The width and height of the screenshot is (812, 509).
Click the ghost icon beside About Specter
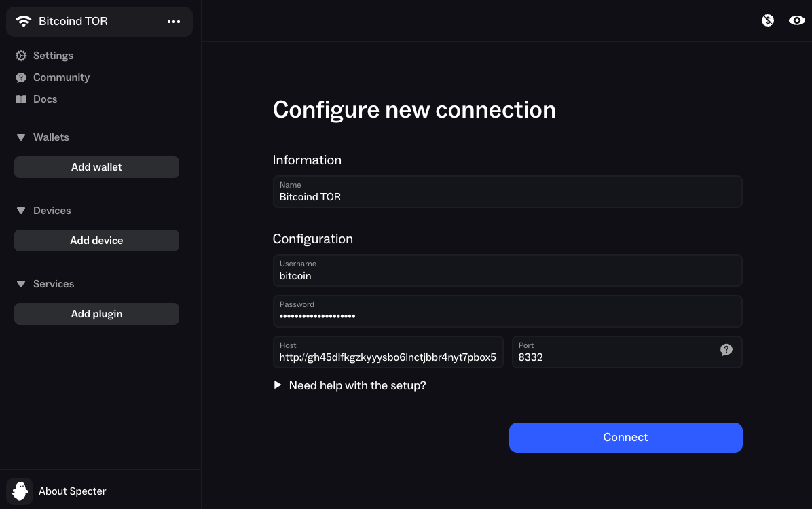(x=19, y=491)
